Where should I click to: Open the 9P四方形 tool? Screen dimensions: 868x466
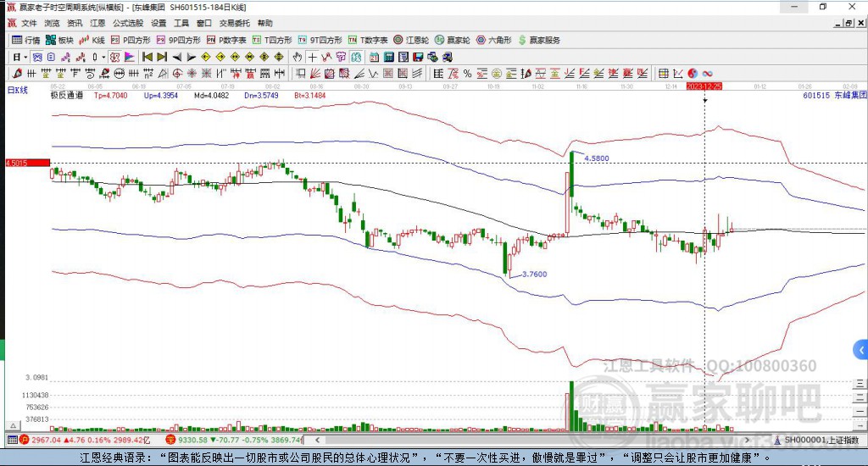pyautogui.click(x=178, y=40)
